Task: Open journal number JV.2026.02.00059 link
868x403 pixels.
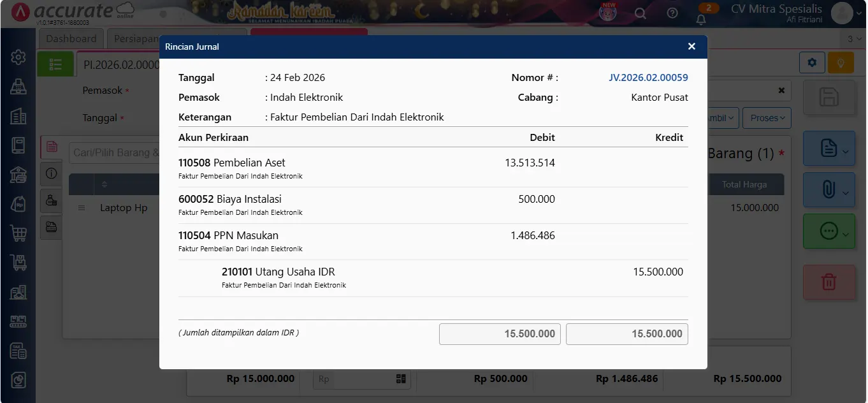Action: (x=648, y=78)
